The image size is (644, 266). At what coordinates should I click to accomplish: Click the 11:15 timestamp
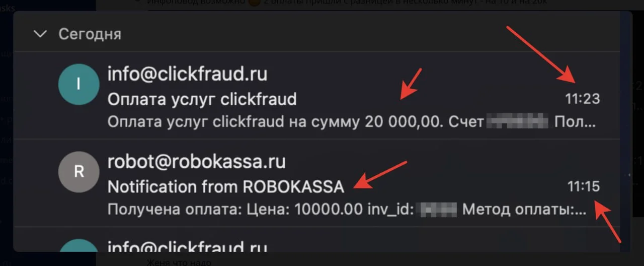click(584, 187)
